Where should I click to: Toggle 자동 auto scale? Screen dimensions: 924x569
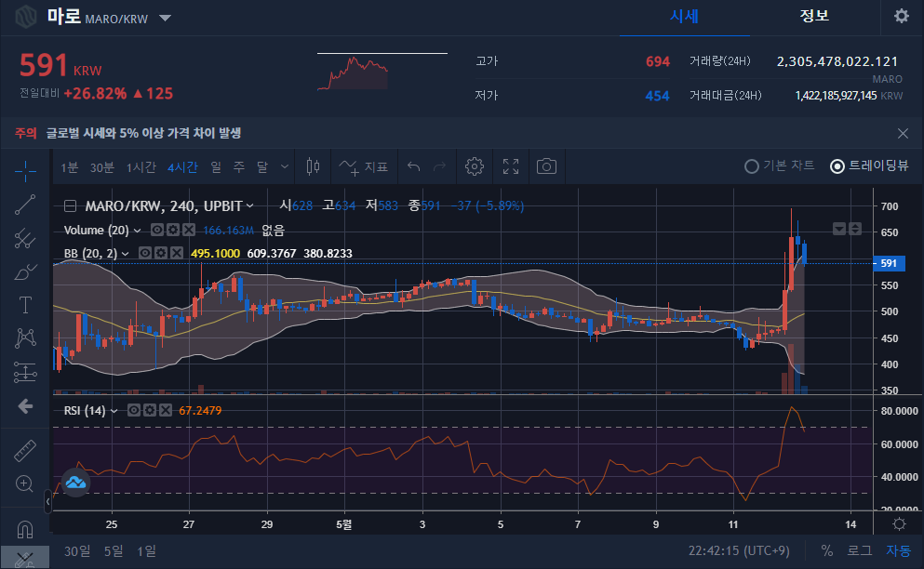[x=898, y=550]
